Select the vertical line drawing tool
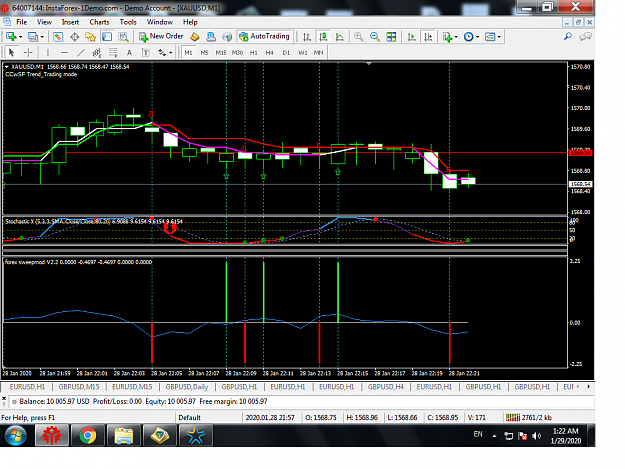Viewport: 625px width, 469px height. coord(48,52)
